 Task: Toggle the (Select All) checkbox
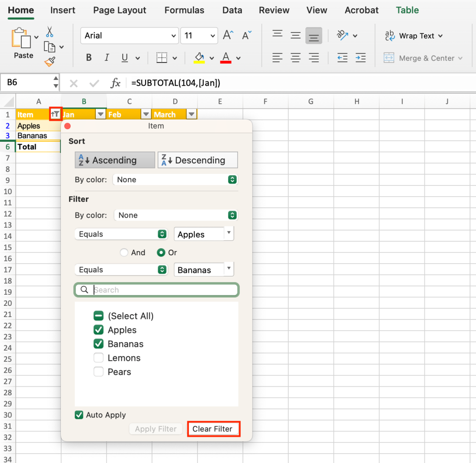[x=99, y=316]
